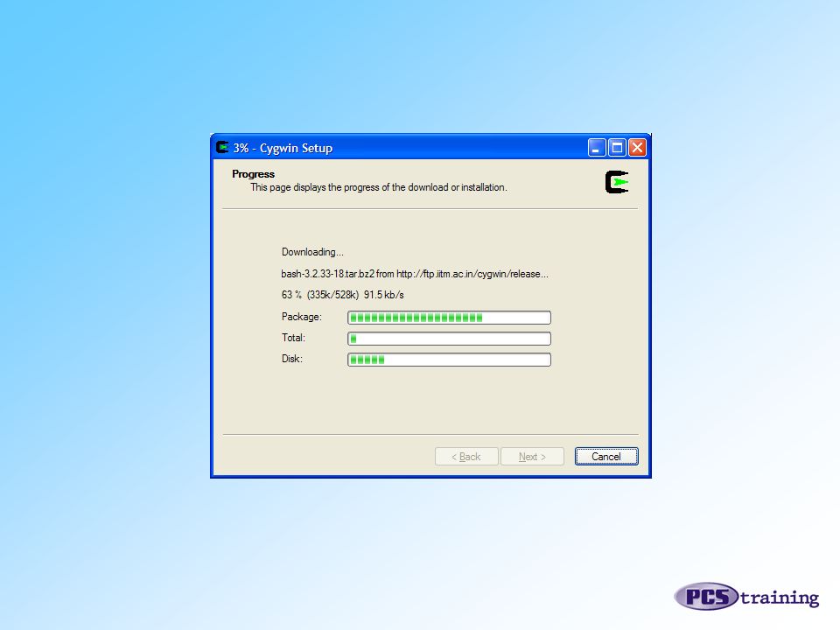This screenshot has width=840, height=630.
Task: Click the disabled Back button
Action: [466, 457]
